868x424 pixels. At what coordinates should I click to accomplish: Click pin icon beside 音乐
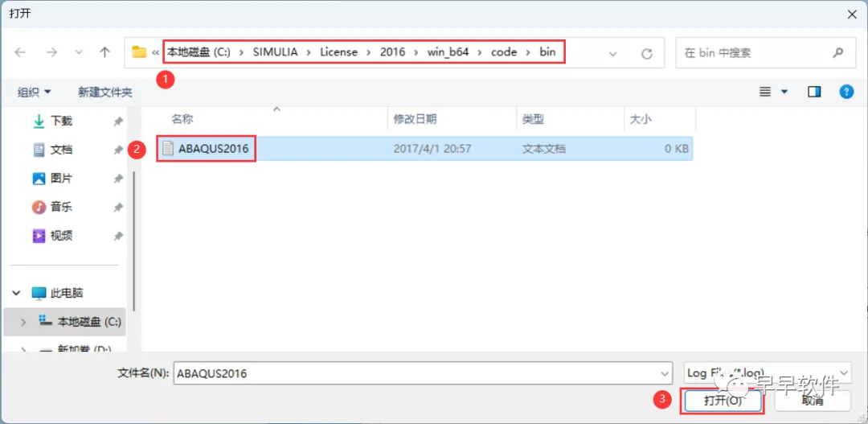coord(118,208)
